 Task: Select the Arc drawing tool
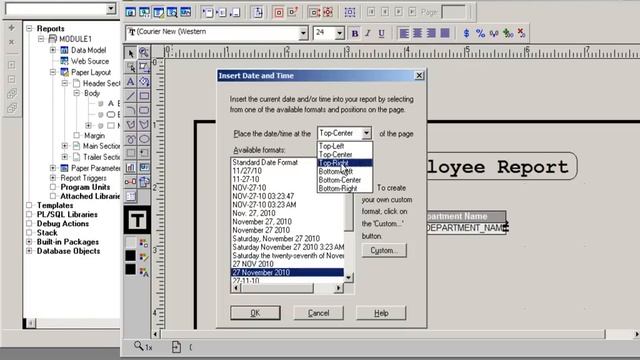coord(131,110)
